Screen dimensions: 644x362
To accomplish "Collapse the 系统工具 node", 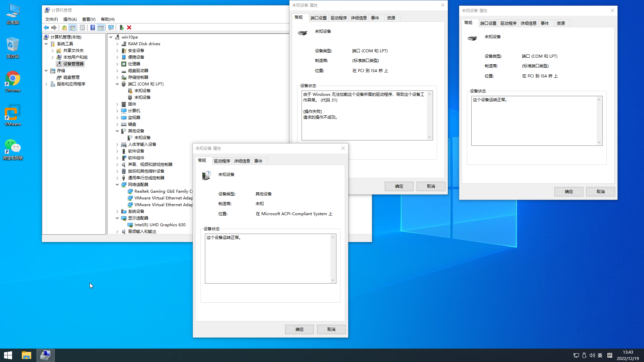I will [x=46, y=44].
